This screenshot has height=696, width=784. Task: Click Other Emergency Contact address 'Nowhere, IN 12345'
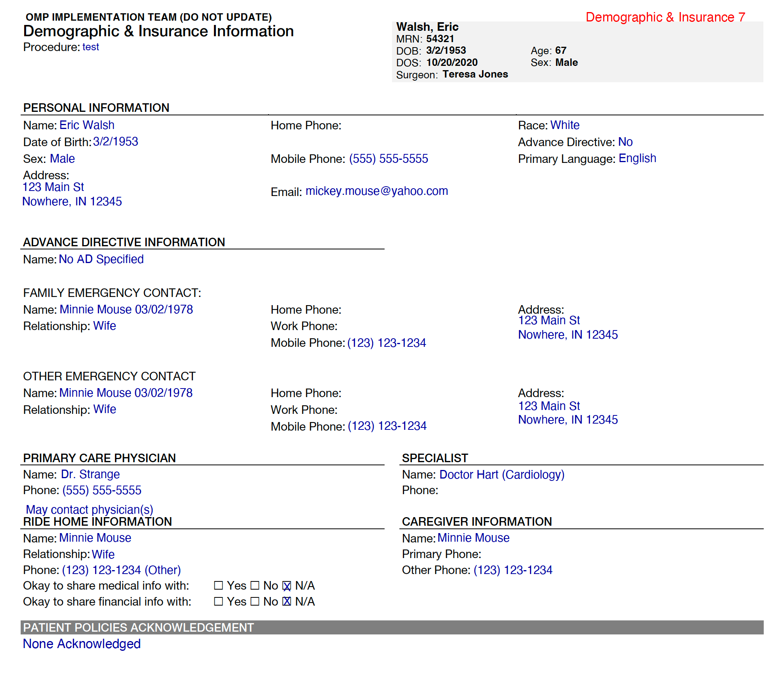click(568, 420)
